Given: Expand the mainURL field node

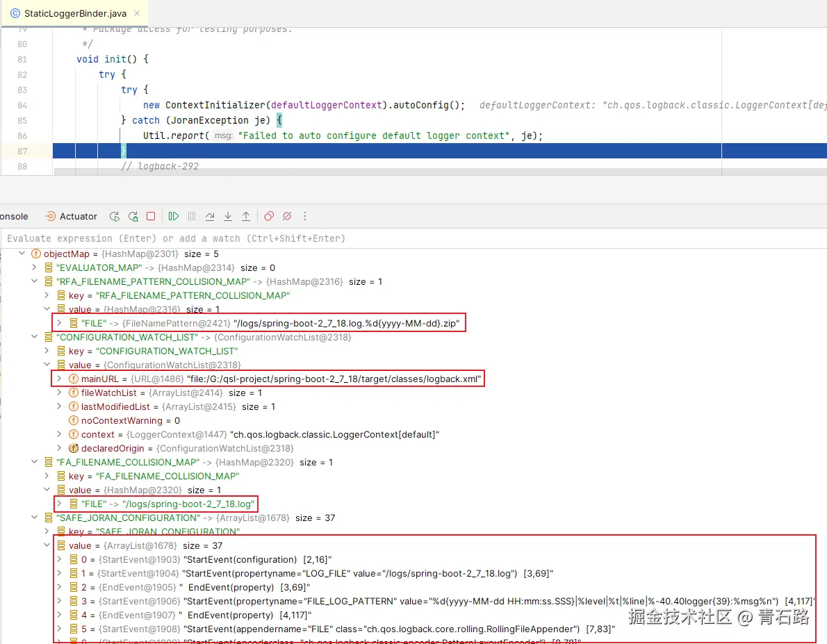Looking at the screenshot, I should (x=59, y=379).
